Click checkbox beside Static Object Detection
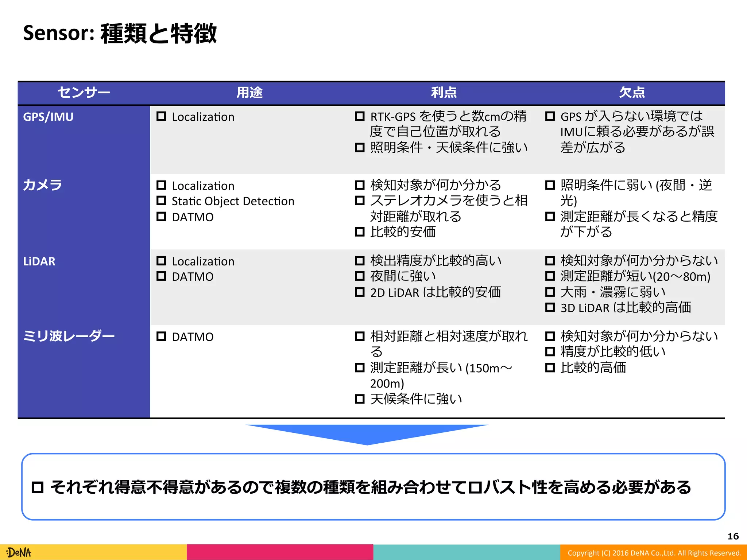Screen dimensions: 747x560 pyautogui.click(x=161, y=201)
